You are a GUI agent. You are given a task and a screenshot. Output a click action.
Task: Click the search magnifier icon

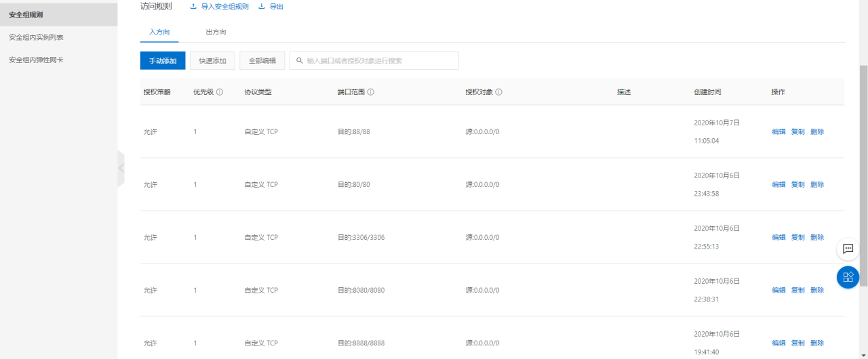[299, 60]
